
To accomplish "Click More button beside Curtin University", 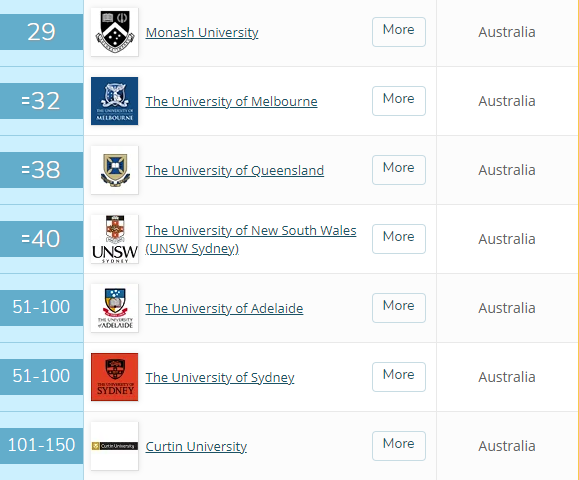I will pyautogui.click(x=399, y=446).
